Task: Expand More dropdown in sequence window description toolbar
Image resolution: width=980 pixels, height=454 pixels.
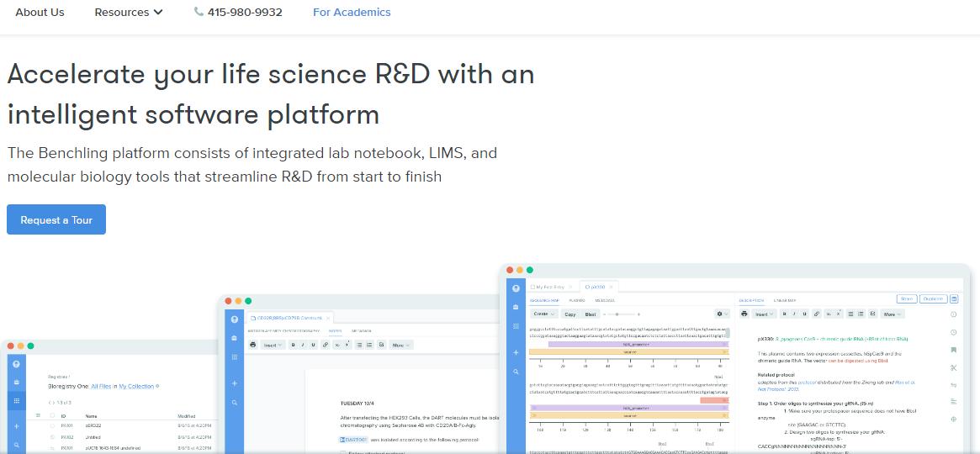Action: pyautogui.click(x=891, y=314)
